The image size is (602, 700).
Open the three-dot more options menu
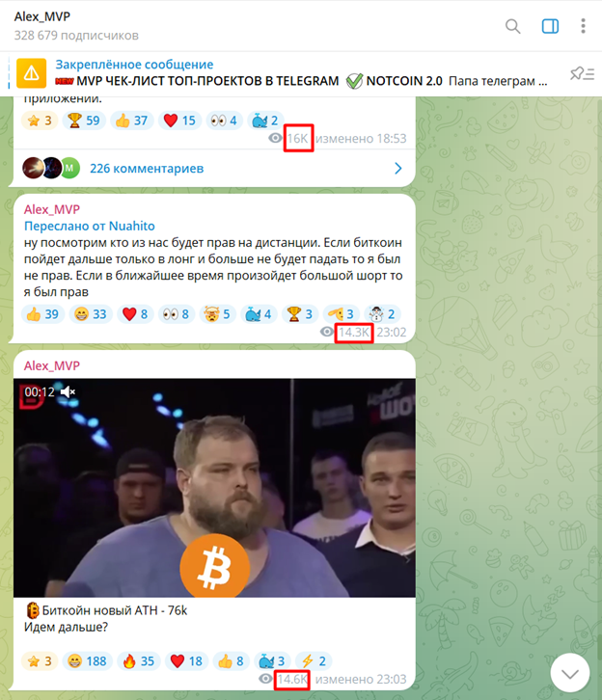click(x=583, y=26)
